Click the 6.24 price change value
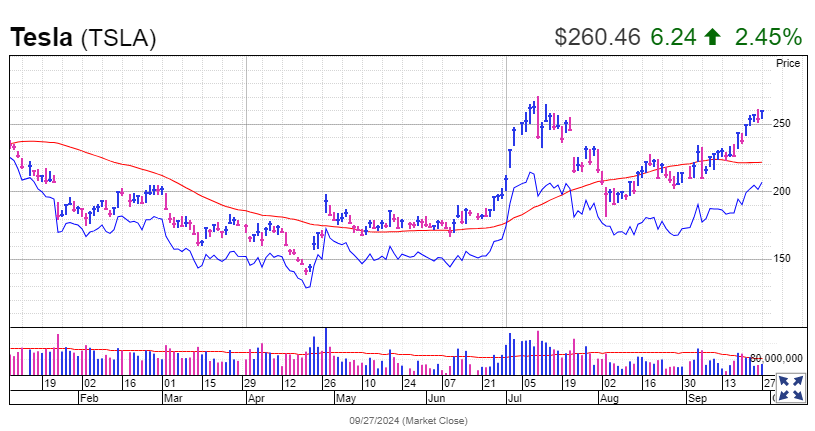 (673, 37)
